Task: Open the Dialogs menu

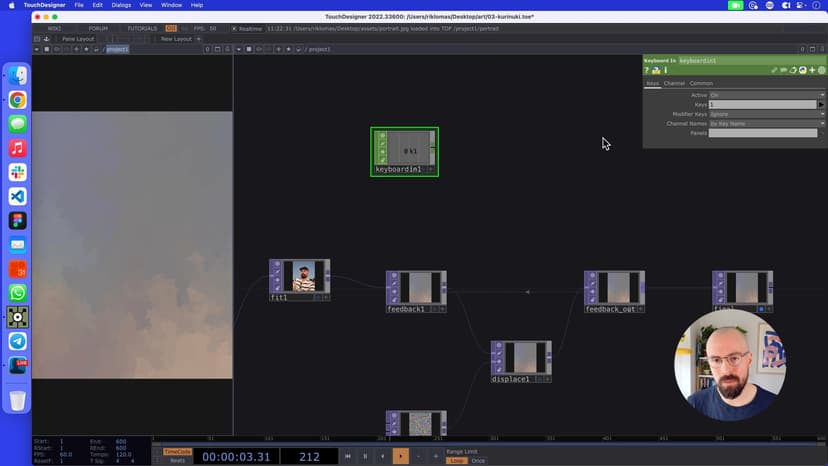Action: tap(121, 5)
